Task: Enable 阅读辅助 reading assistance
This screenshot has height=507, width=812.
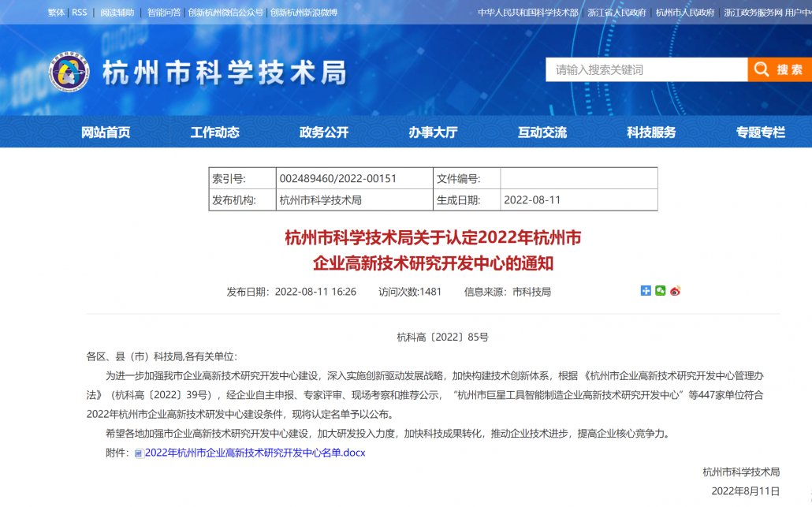Action: pos(117,13)
